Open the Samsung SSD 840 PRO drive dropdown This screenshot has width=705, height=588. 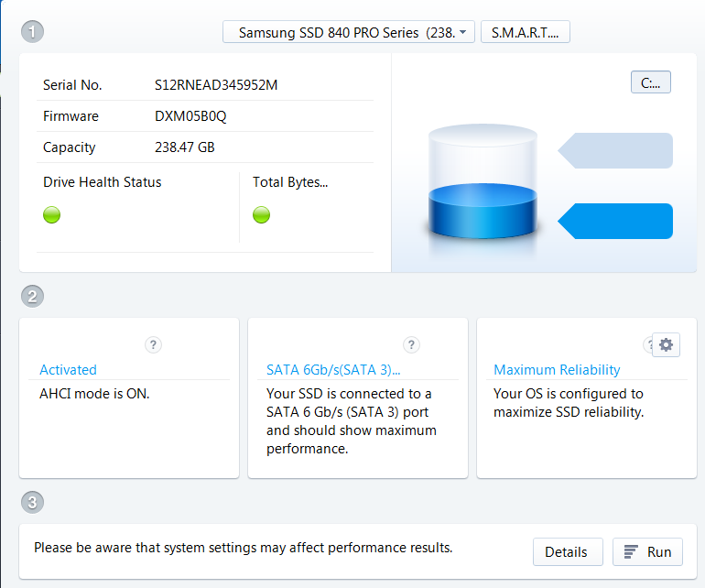tap(349, 32)
